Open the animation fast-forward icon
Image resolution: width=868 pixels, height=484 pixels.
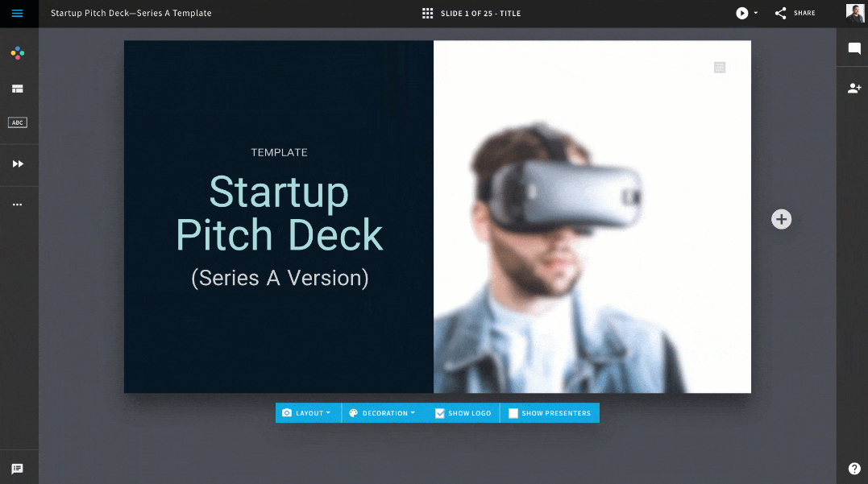(x=18, y=163)
